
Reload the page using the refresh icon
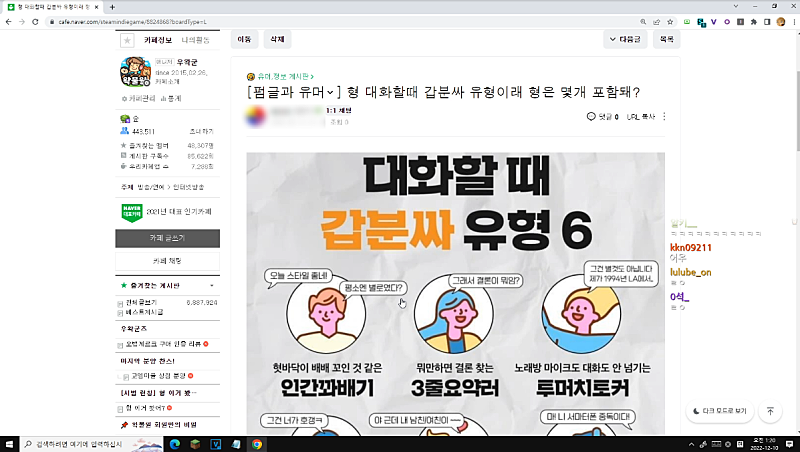click(x=35, y=22)
